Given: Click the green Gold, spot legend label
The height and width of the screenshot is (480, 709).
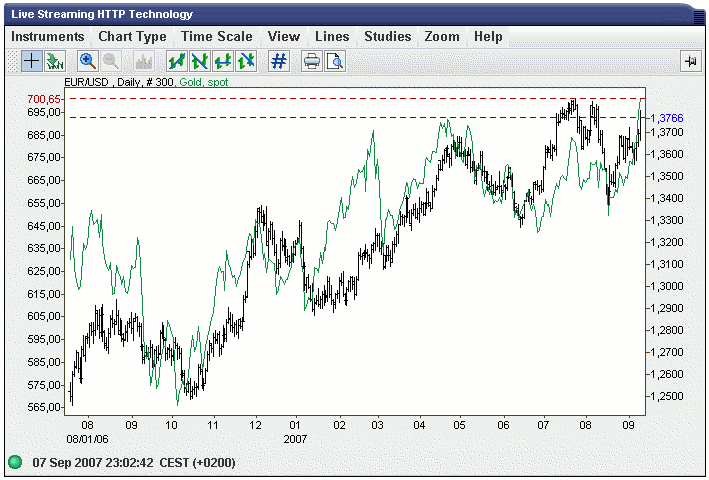Looking at the screenshot, I should coord(204,82).
